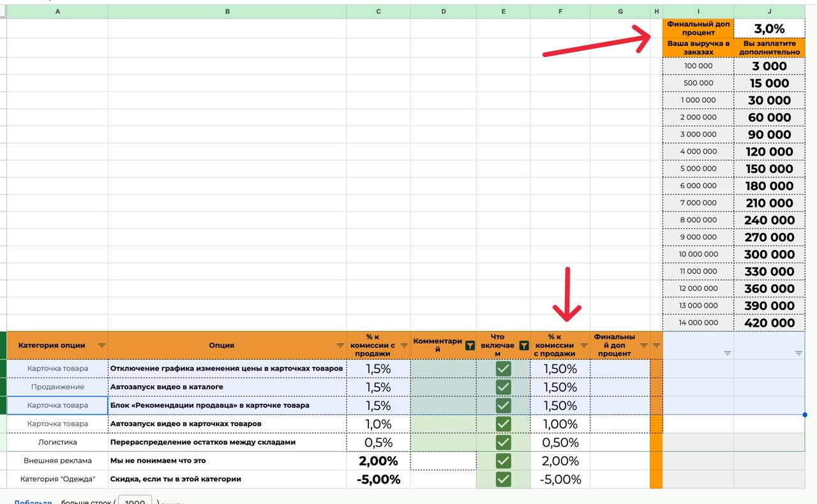Image resolution: width=817 pixels, height=504 pixels.
Task: Toggle checkbox for «Блок Рекомендации продавца» row
Action: click(x=503, y=406)
